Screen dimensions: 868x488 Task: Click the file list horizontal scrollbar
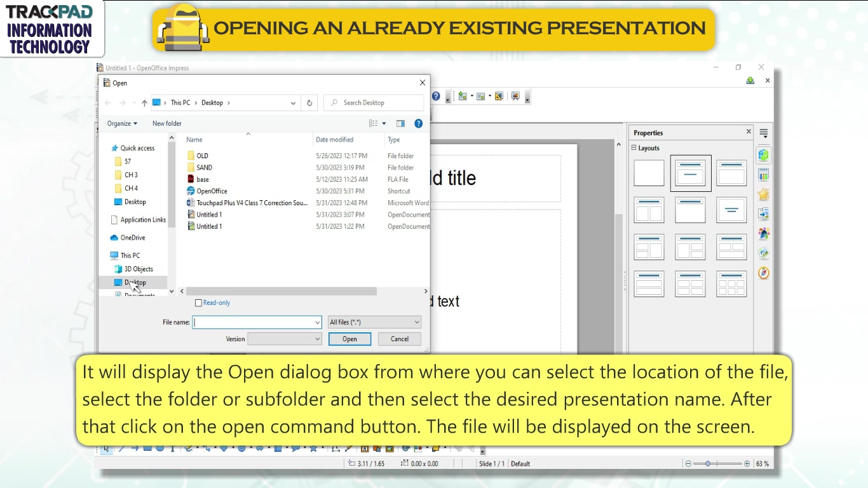click(x=281, y=291)
